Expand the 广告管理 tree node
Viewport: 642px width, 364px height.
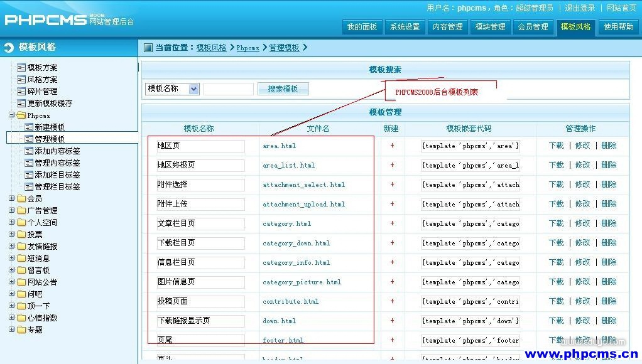click(11, 210)
